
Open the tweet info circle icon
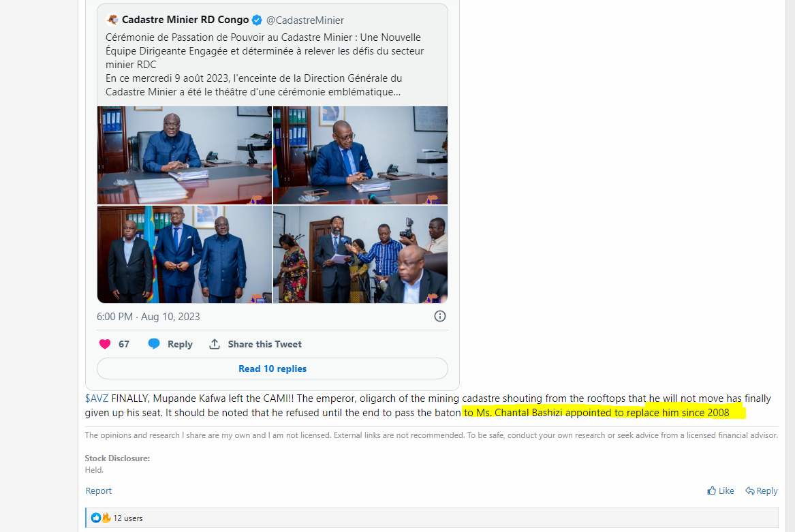[x=439, y=316]
